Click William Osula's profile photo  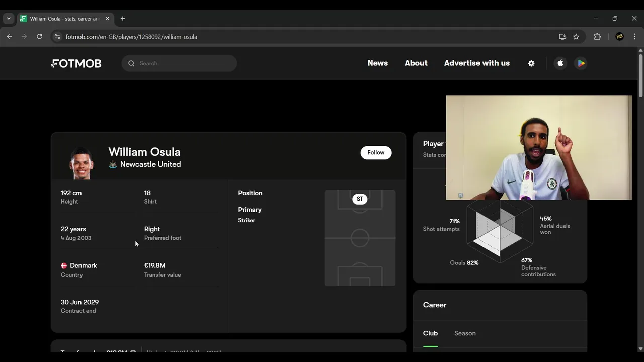[80, 163]
